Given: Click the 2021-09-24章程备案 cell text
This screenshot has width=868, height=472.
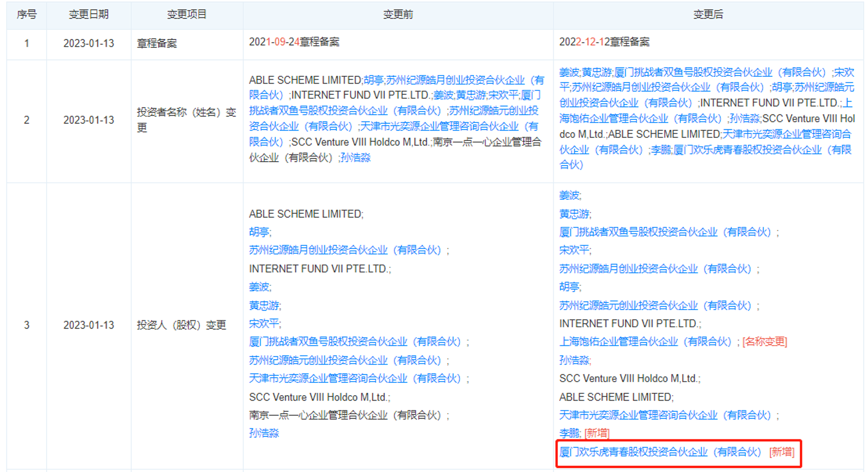Looking at the screenshot, I should (x=294, y=42).
